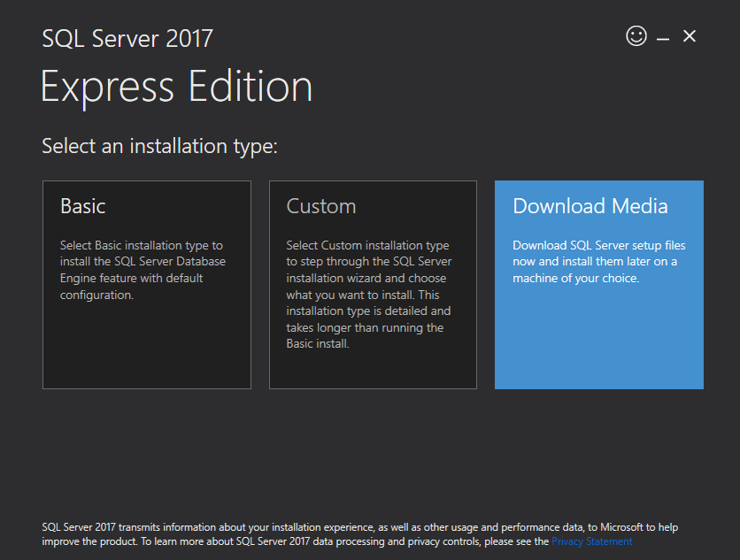Select the Basic installation type tile

coord(147,285)
